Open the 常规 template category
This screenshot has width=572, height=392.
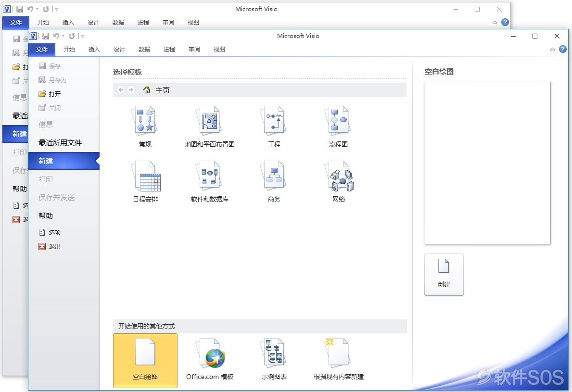coord(145,126)
